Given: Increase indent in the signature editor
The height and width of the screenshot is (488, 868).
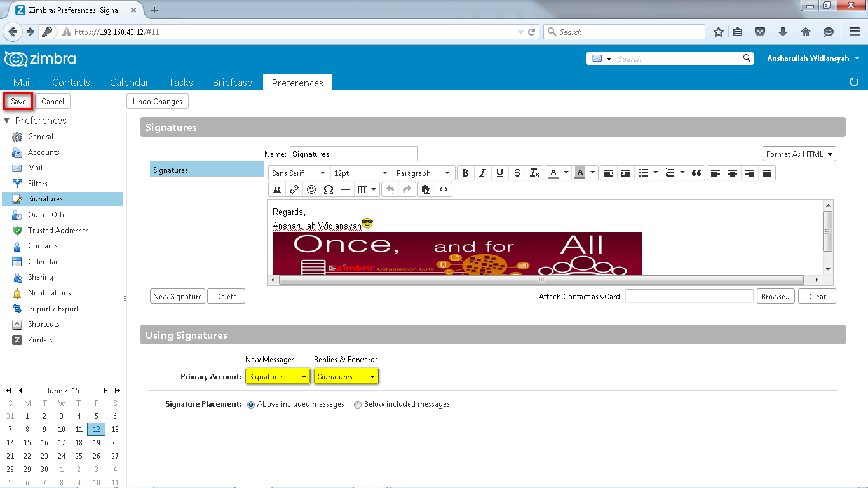Looking at the screenshot, I should tap(626, 173).
